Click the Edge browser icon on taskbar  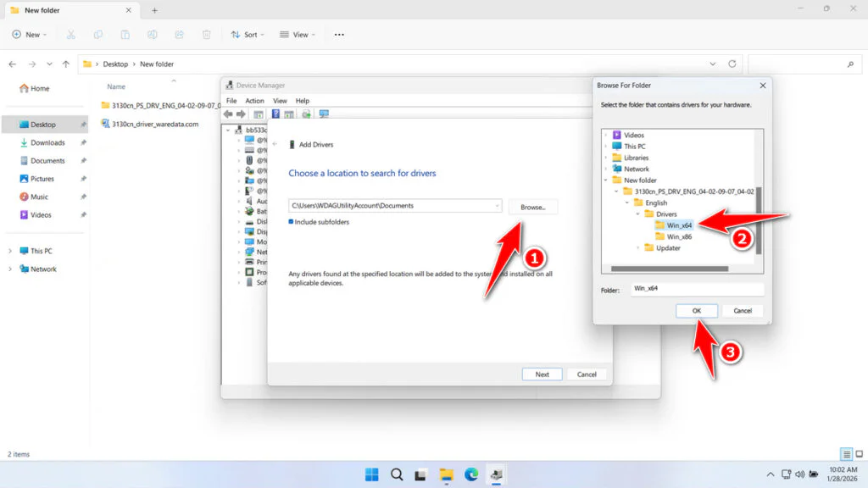click(x=471, y=474)
